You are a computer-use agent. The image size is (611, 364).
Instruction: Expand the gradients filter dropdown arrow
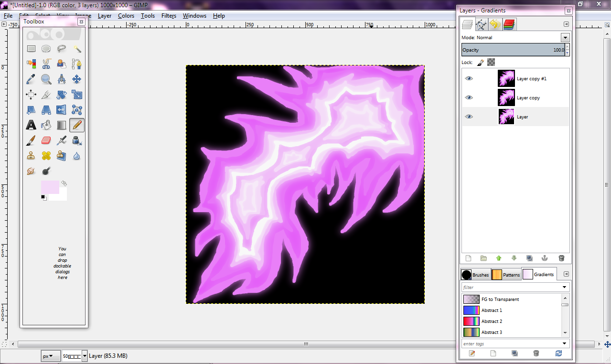pyautogui.click(x=565, y=288)
